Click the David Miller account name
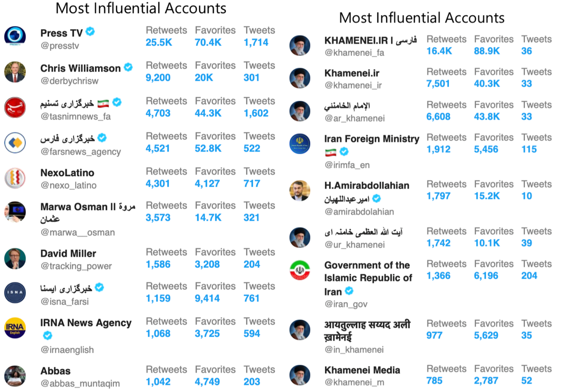This screenshot has height=392, width=562. pos(68,253)
